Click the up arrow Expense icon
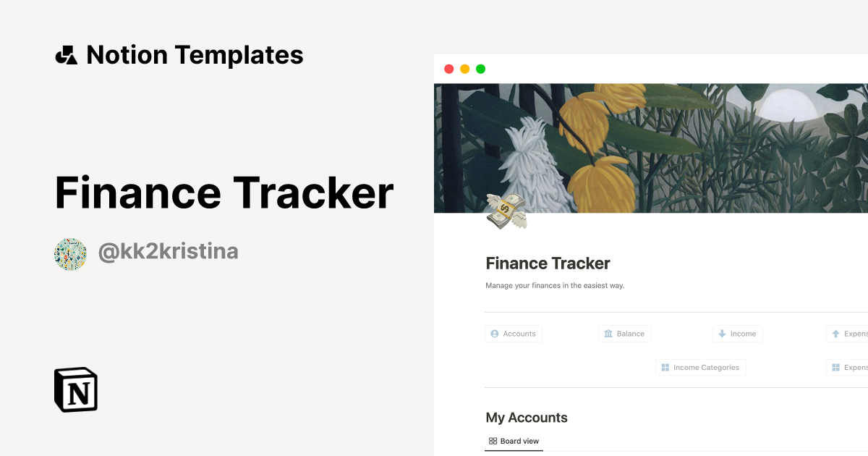This screenshot has height=456, width=868. point(838,334)
